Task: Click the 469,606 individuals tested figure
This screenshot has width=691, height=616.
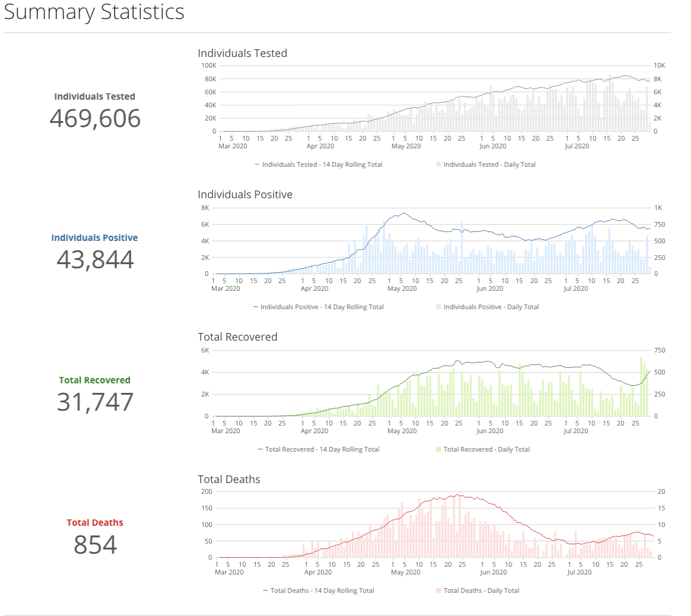Action: [x=95, y=118]
